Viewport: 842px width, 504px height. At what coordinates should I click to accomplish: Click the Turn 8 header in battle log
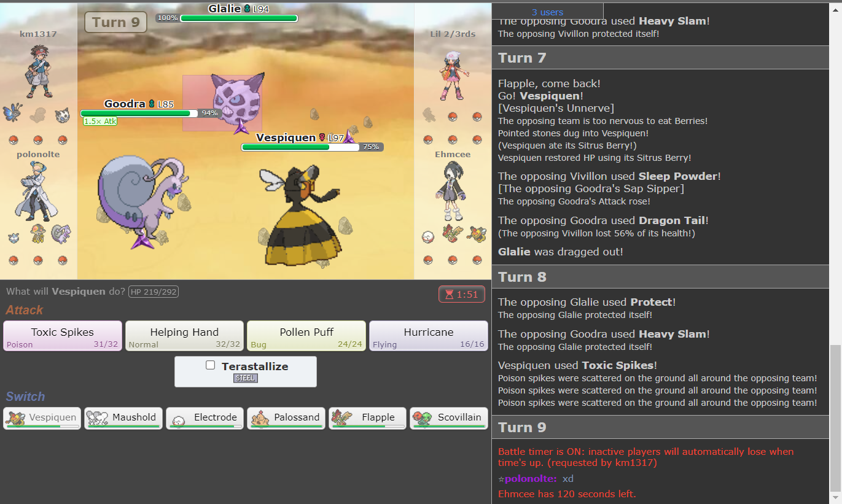[x=661, y=277]
